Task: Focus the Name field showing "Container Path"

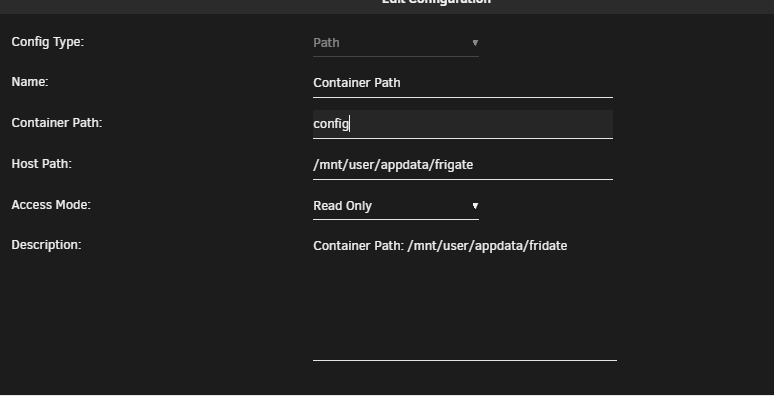Action: pos(463,83)
